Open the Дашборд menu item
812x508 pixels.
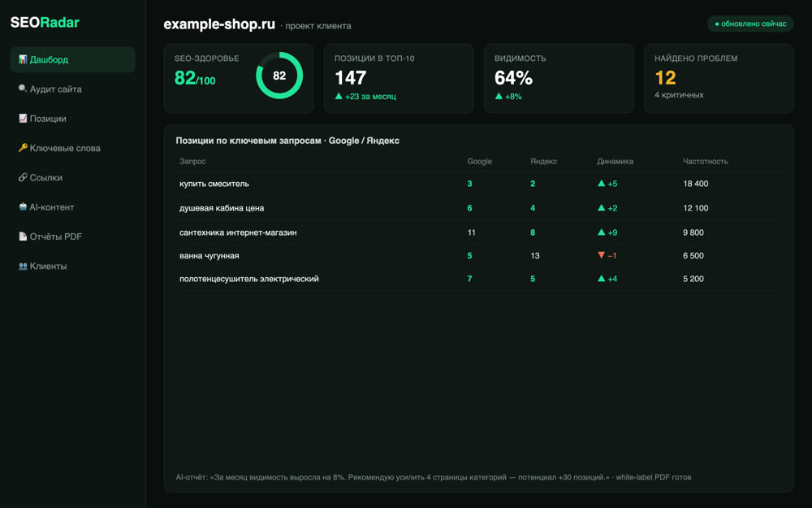(72, 59)
